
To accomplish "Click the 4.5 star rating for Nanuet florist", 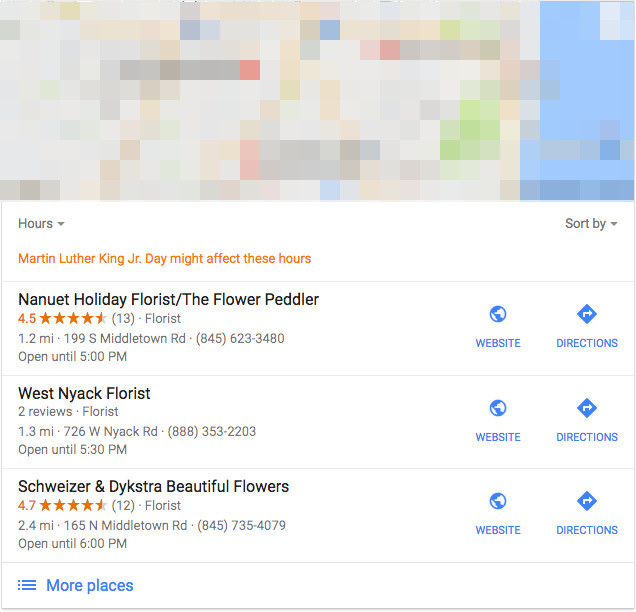I will pyautogui.click(x=63, y=319).
